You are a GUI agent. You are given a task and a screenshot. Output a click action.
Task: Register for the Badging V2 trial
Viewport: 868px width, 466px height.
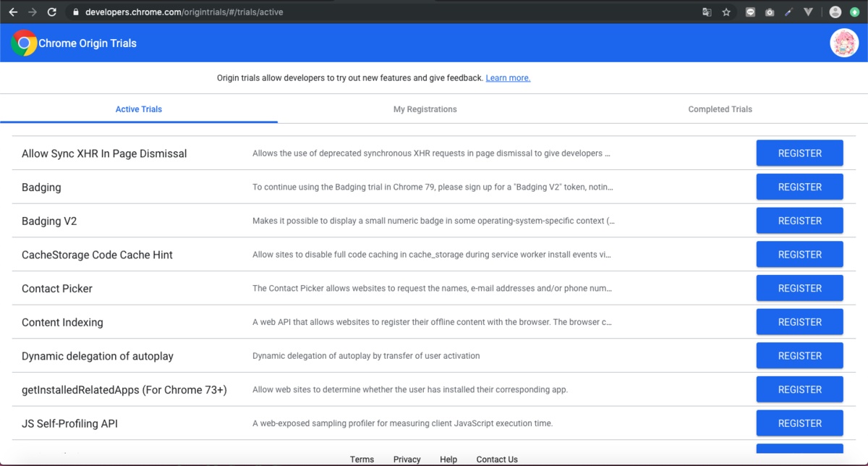tap(799, 221)
